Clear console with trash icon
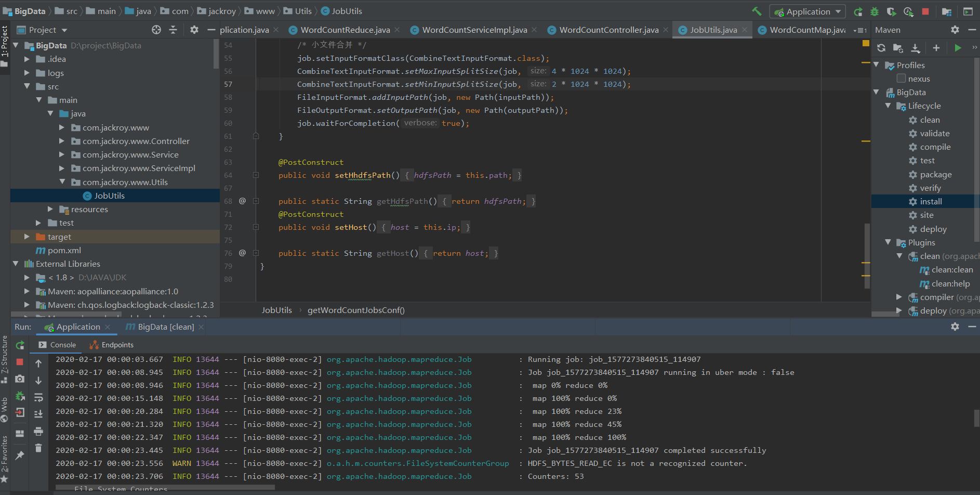Image resolution: width=980 pixels, height=495 pixels. tap(38, 448)
